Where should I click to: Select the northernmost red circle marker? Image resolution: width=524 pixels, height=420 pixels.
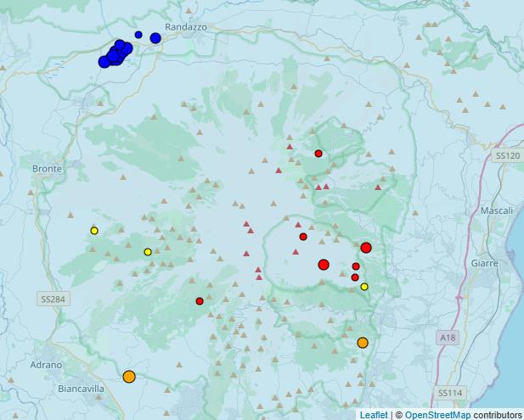tap(318, 154)
